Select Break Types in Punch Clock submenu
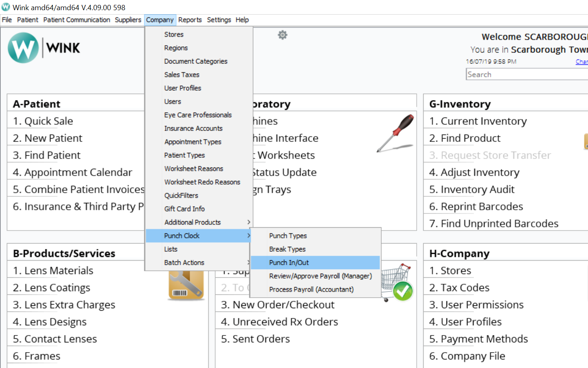588x368 pixels. pos(287,249)
